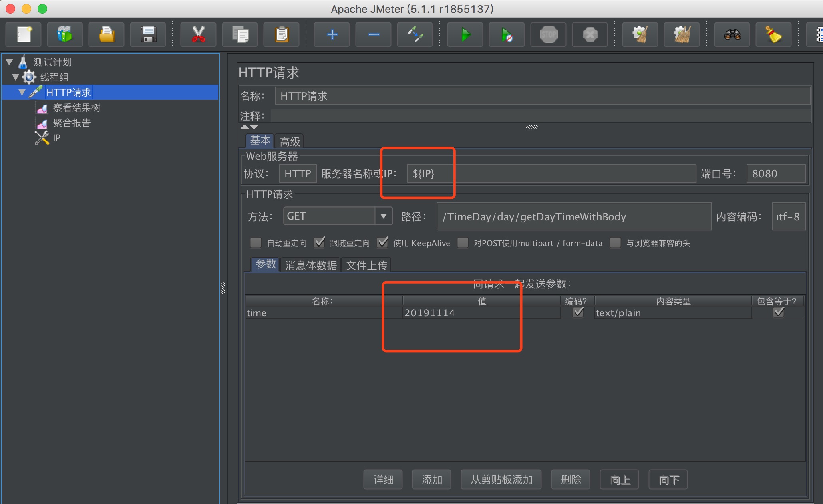Screen dimensions: 823x504
Task: Click the 内容编码 field
Action: point(789,216)
